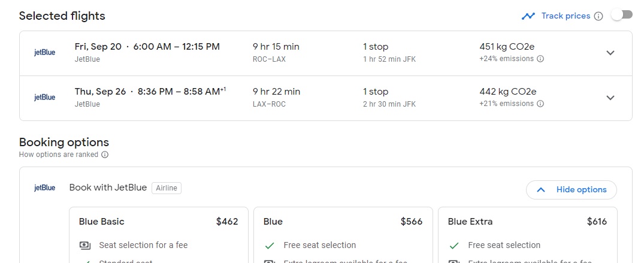Screen dimensions: 644x263
Task: Open the +21% emissions info icon
Action: point(540,104)
